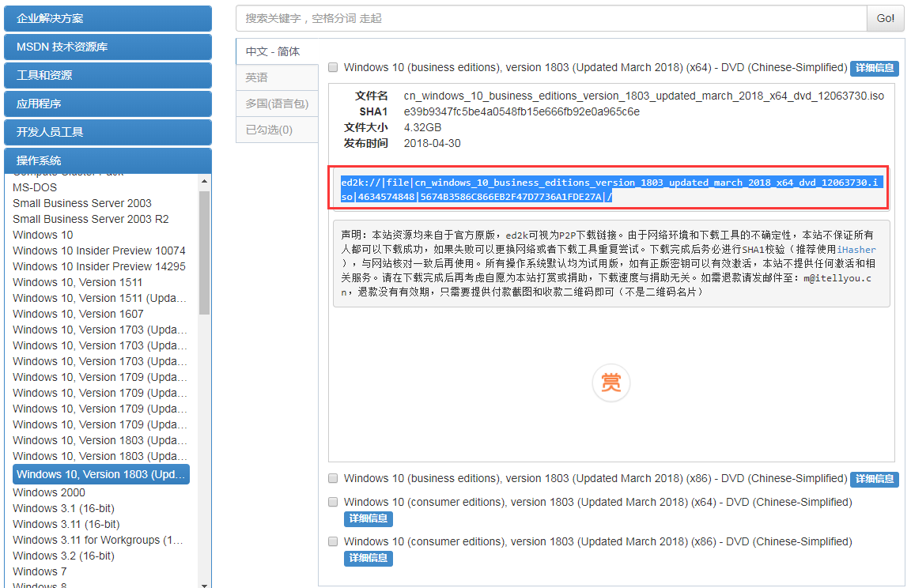
Task: Check the consumer editions x64 checkbox
Action: 333,502
